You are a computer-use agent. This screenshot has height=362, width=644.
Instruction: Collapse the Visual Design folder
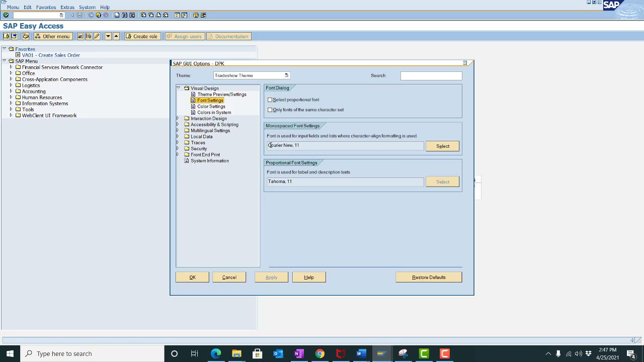coord(178,88)
